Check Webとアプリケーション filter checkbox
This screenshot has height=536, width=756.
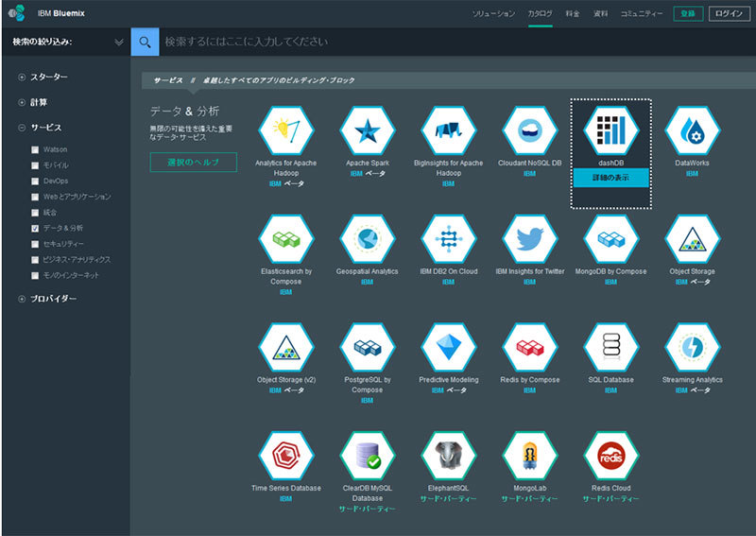pyautogui.click(x=35, y=197)
